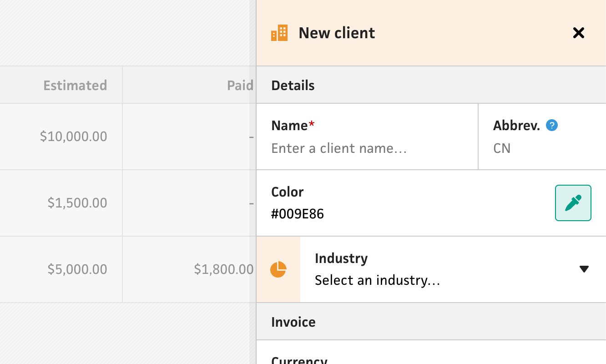Screen dimensions: 606x364
Task: Click the New client title text
Action: pos(337,33)
